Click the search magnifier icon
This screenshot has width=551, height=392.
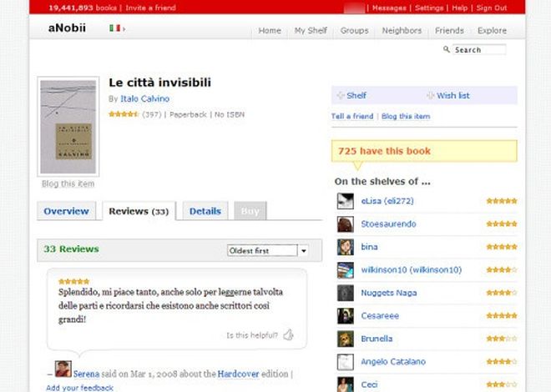click(447, 49)
